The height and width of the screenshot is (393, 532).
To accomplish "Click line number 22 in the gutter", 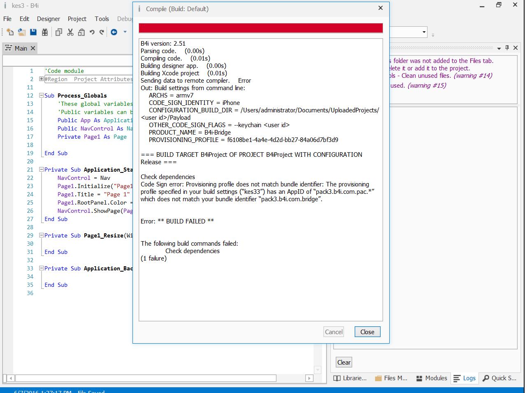I will point(30,178).
